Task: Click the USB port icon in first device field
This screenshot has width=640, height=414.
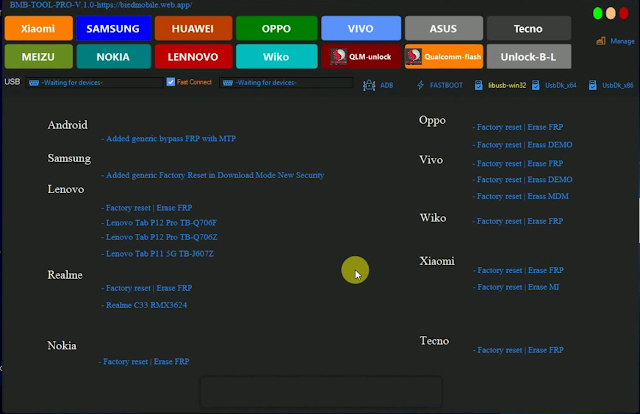Action: (34, 83)
